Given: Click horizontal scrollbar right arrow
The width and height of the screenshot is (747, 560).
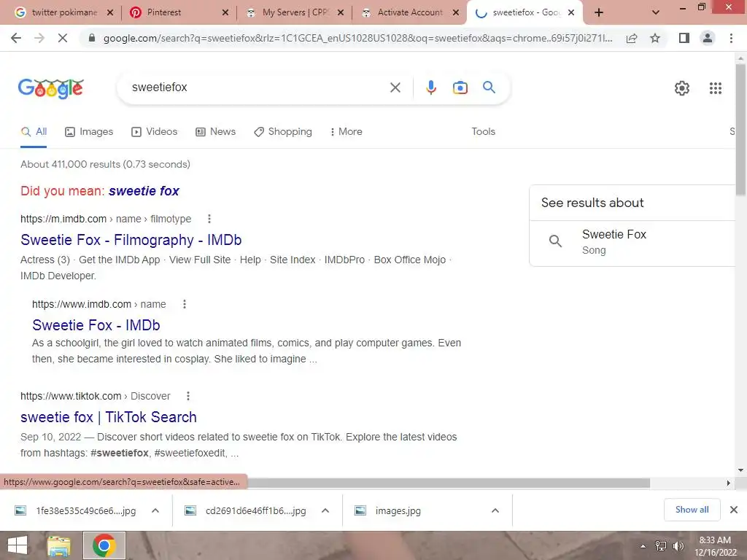Looking at the screenshot, I should 729,483.
